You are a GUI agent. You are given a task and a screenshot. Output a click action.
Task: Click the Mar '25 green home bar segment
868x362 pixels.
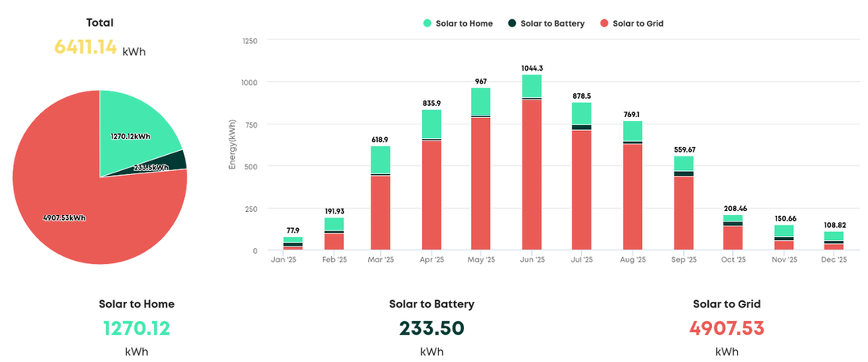tap(380, 159)
